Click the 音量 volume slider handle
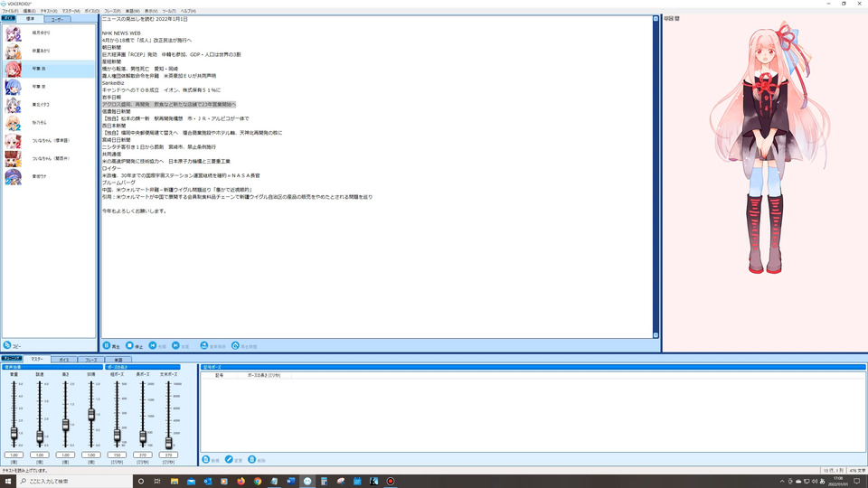 14,433
